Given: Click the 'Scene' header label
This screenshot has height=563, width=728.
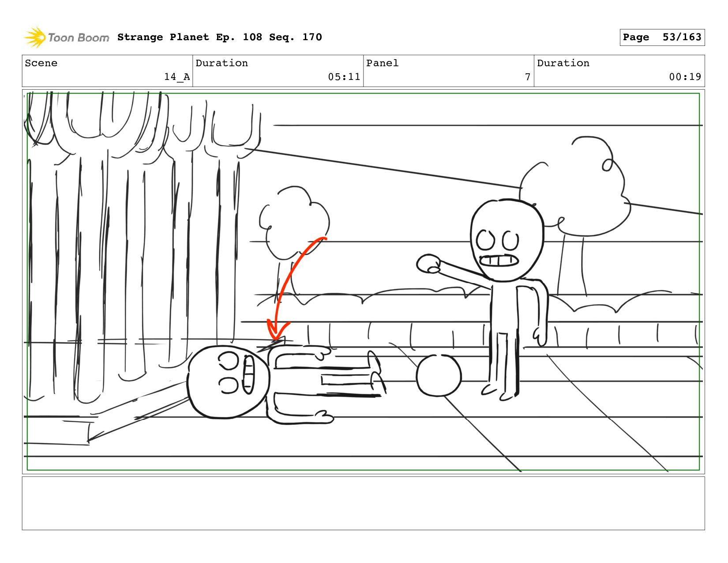Looking at the screenshot, I should click(x=41, y=63).
